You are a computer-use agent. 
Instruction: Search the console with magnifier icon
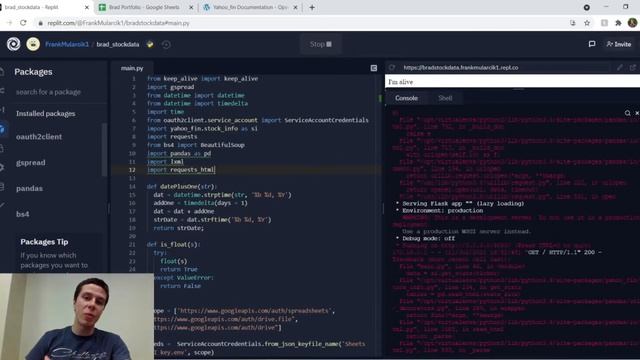[x=627, y=113]
